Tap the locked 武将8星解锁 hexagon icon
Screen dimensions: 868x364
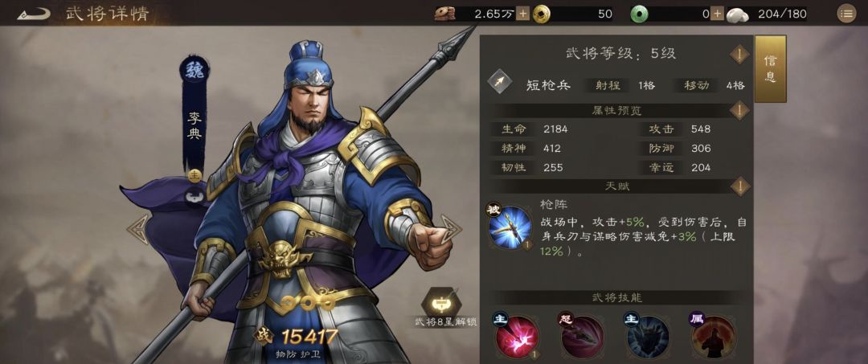point(442,303)
